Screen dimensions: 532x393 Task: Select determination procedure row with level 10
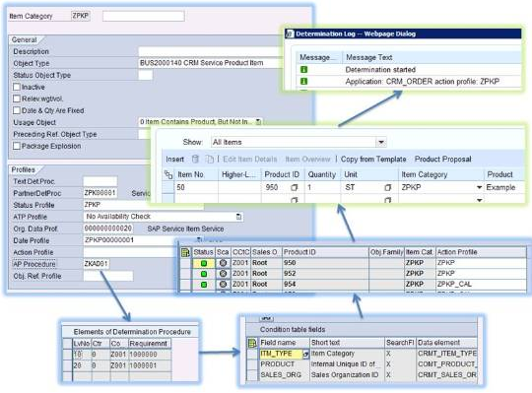68,355
